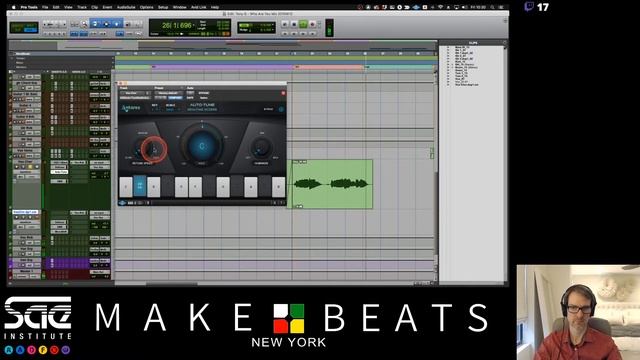The height and width of the screenshot is (360, 640).
Task: Click the Antares logo in Auto-Tune
Action: click(131, 108)
